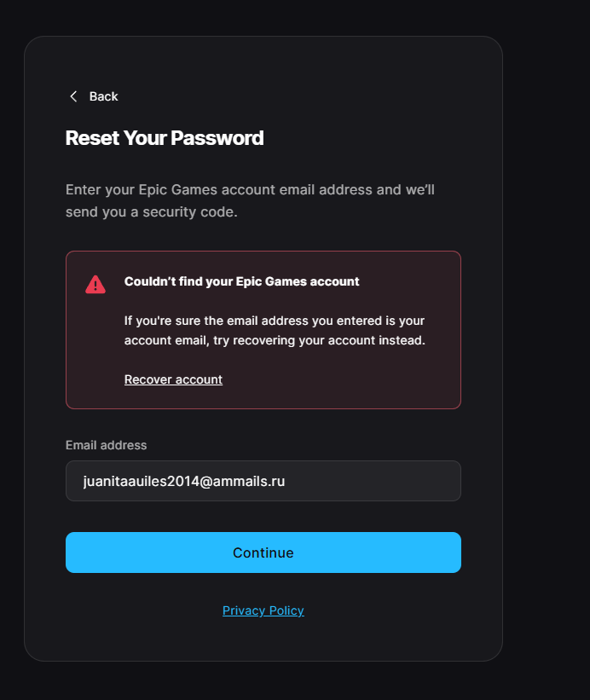Place cursor in 'ammails.ru' domain of email
This screenshot has height=700, width=590.
pos(249,481)
